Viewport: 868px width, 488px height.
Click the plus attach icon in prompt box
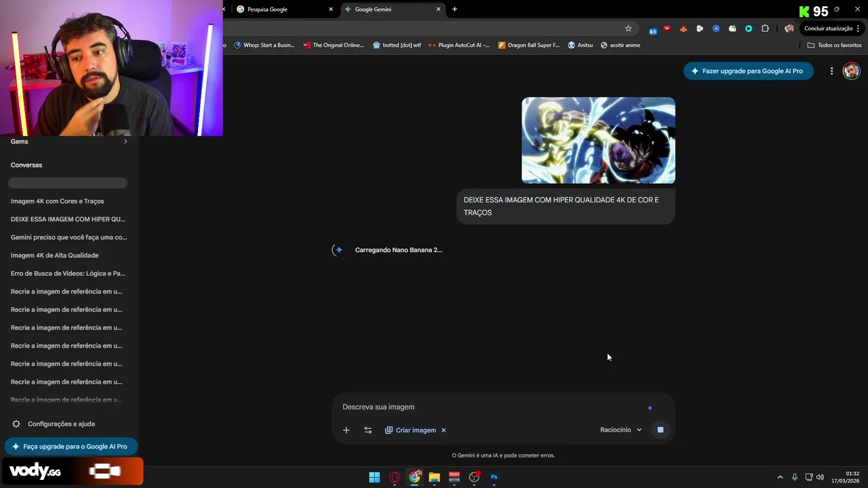click(346, 430)
